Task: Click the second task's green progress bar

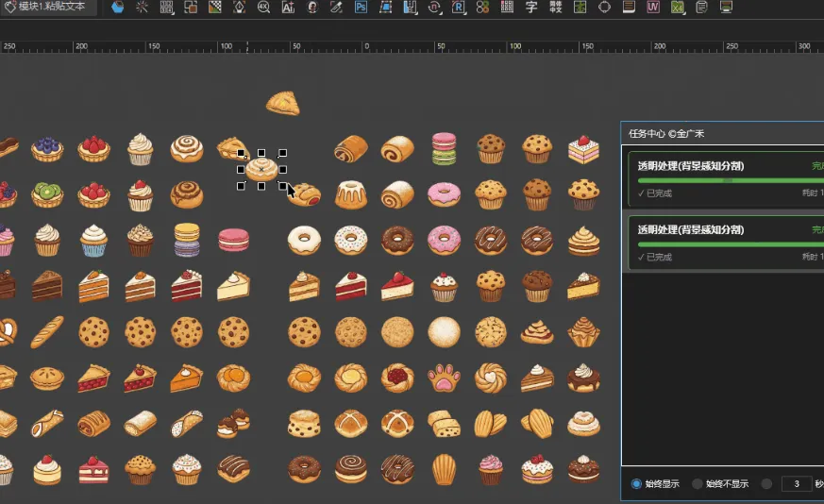Action: tap(731, 244)
